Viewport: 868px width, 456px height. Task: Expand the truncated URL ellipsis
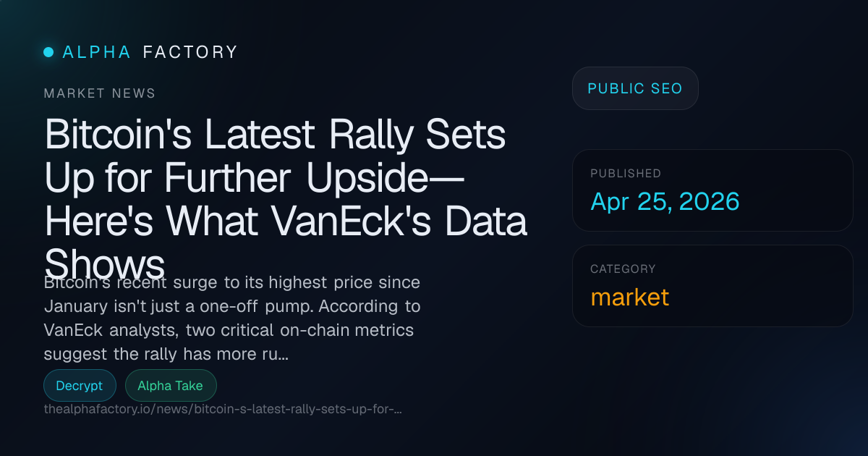pos(397,409)
